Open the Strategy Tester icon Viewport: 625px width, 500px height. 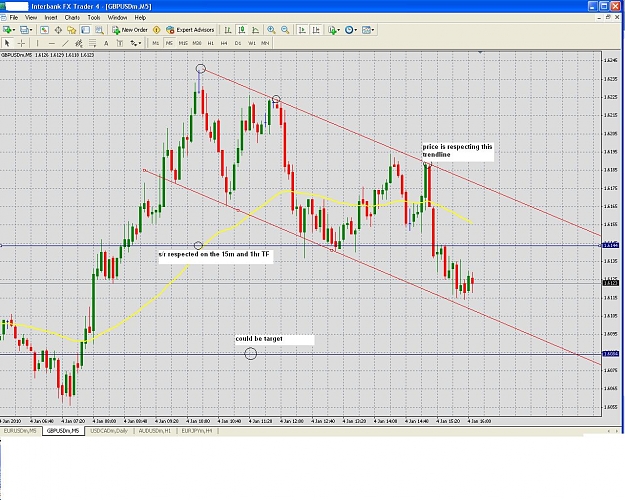(x=99, y=30)
